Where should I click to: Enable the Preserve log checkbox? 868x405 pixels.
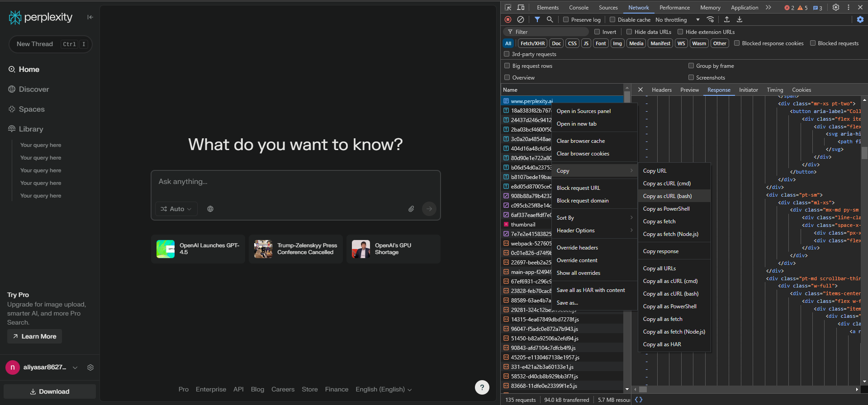pyautogui.click(x=566, y=19)
